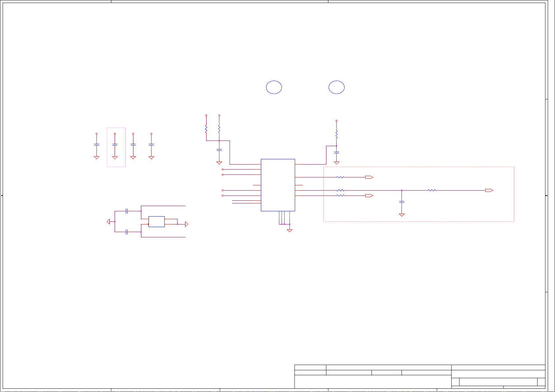Select the resistor feeding the IC's top-right pin
The width and height of the screenshot is (555, 392).
click(336, 134)
